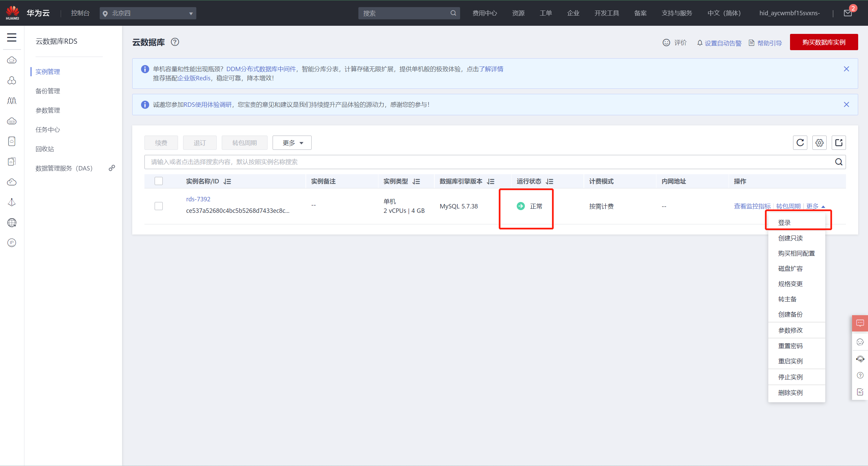This screenshot has height=466, width=868.
Task: Click 查看监控指标 link
Action: (752, 206)
